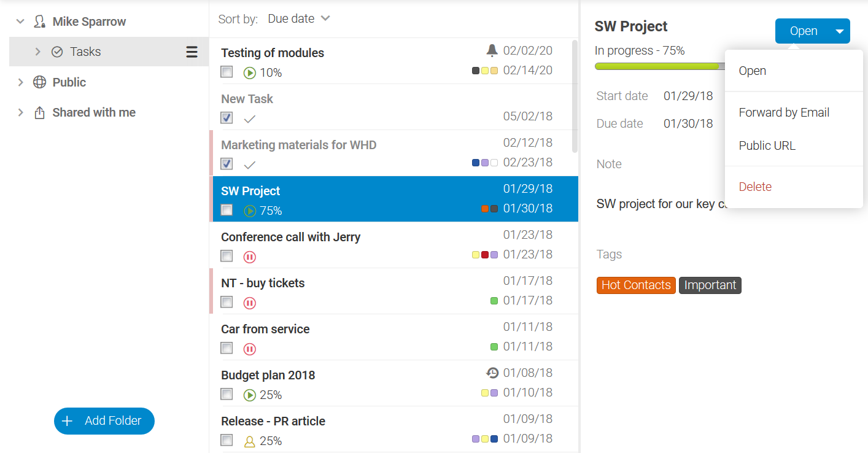The image size is (868, 453).
Task: Click the yellow assignee icon on Release - PR article
Action: pos(249,441)
